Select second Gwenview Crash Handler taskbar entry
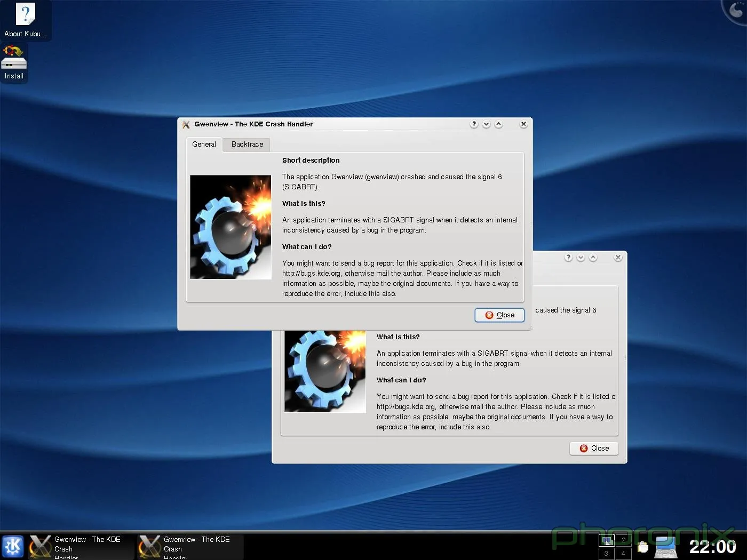This screenshot has width=747, height=560. point(189,547)
